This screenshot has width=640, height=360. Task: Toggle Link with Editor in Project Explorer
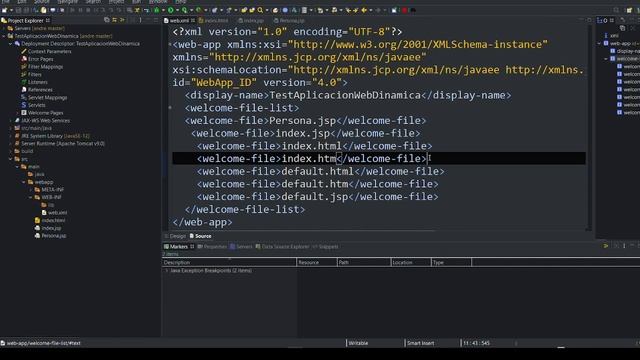(x=114, y=20)
